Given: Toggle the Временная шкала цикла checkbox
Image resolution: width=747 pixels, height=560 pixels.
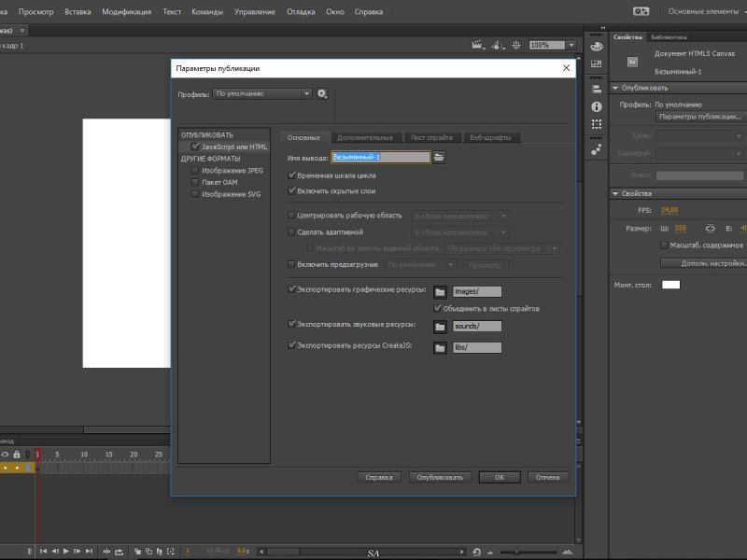Looking at the screenshot, I should point(291,175).
